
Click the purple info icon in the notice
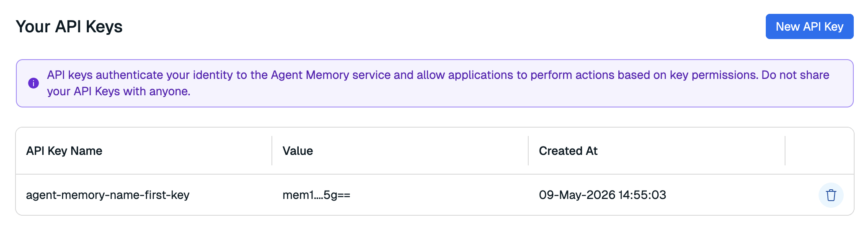coord(34,83)
